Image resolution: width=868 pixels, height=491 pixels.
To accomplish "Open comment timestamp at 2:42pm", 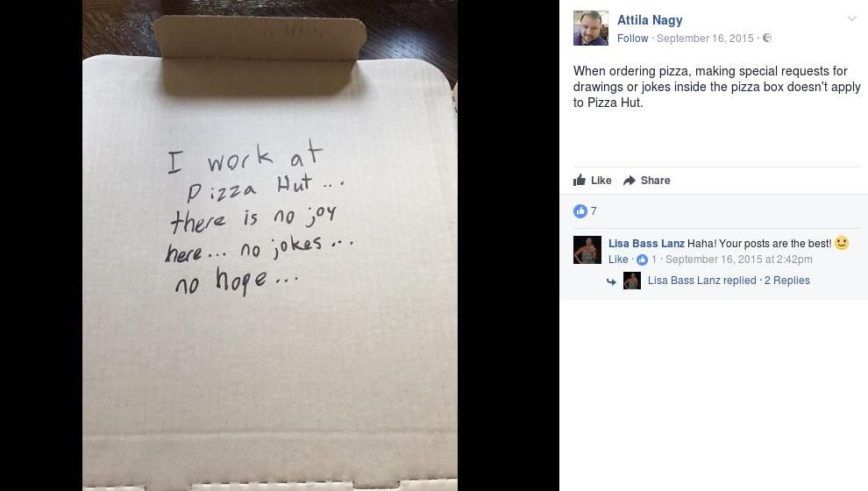I will tap(738, 259).
